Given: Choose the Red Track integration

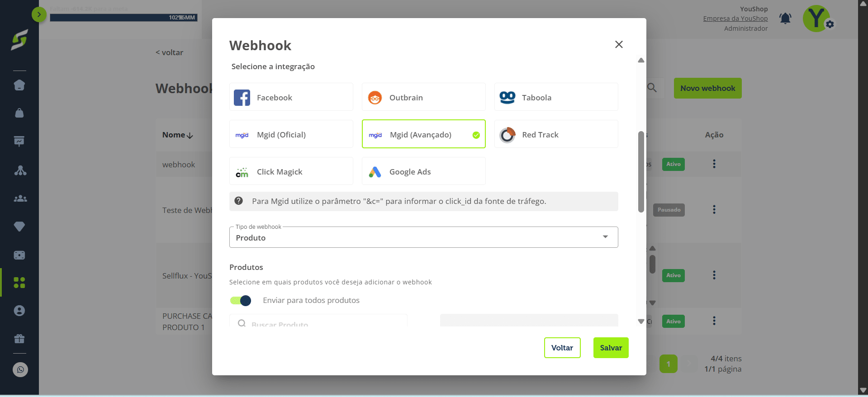Looking at the screenshot, I should pyautogui.click(x=556, y=134).
